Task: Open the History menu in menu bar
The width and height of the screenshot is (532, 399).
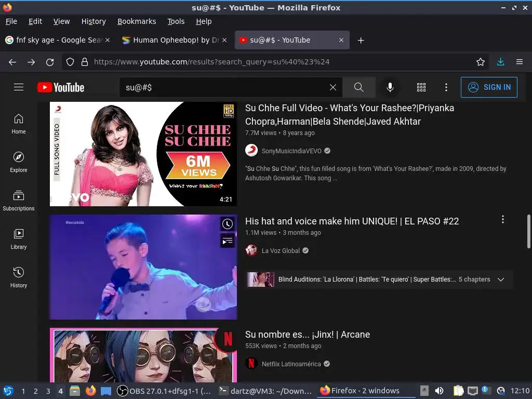Action: 94,21
